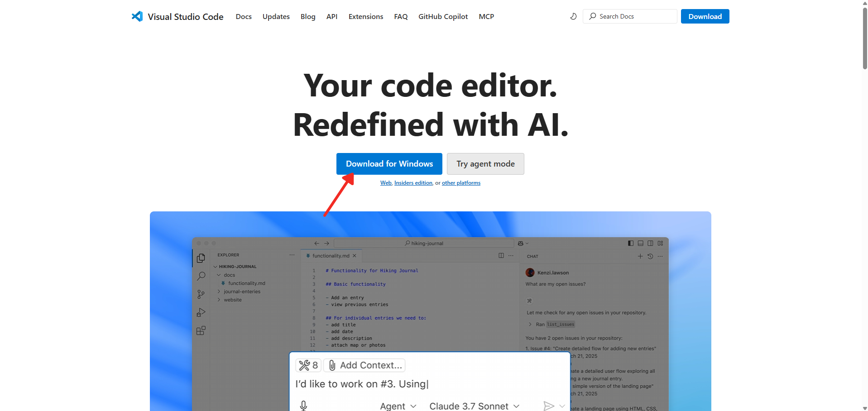Image resolution: width=868 pixels, height=411 pixels.
Task: Open the Explorer icon in the activity bar
Action: tap(201, 258)
